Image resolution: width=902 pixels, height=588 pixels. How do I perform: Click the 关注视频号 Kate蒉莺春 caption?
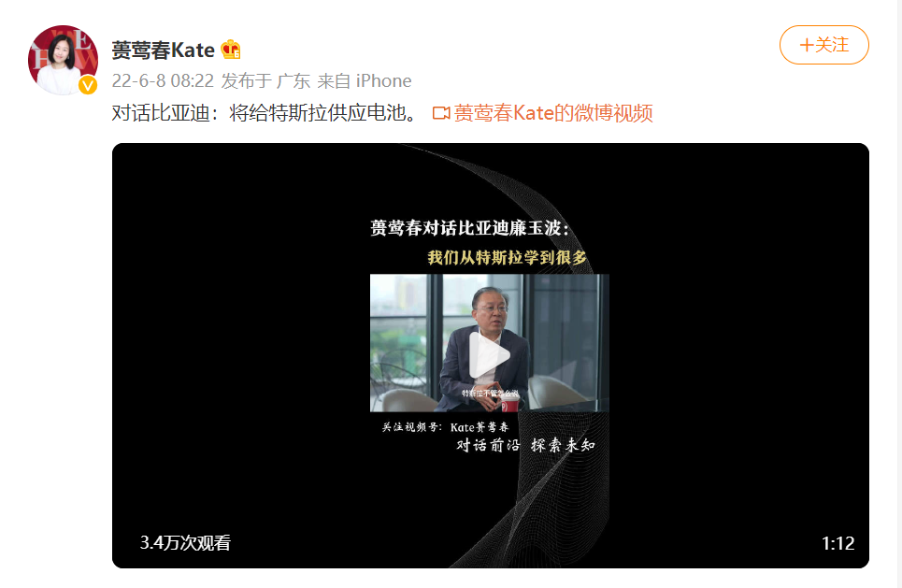(445, 427)
